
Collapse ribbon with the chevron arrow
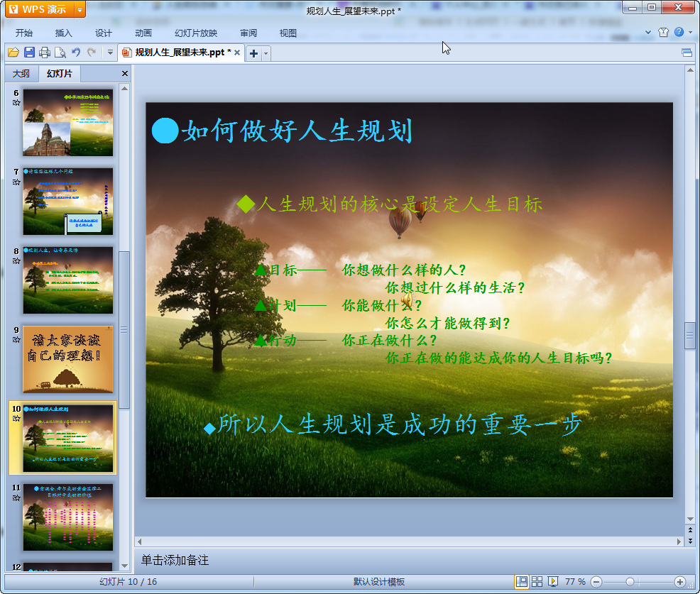(648, 32)
